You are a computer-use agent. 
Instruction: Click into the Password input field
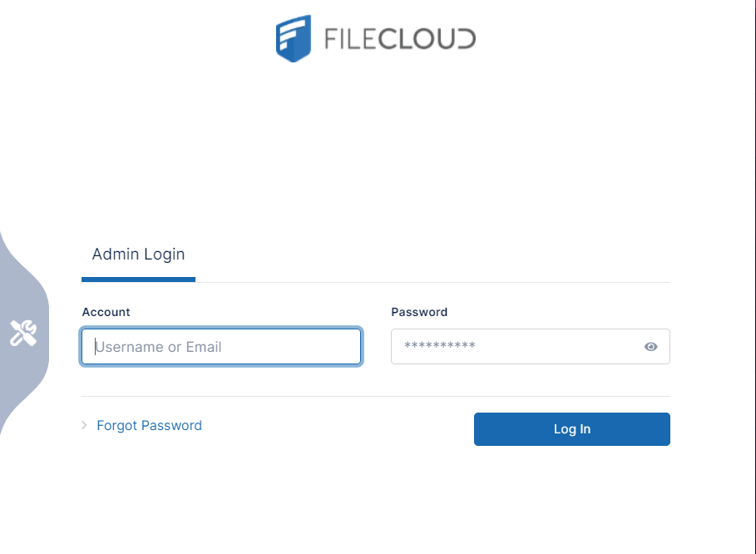tap(516, 347)
